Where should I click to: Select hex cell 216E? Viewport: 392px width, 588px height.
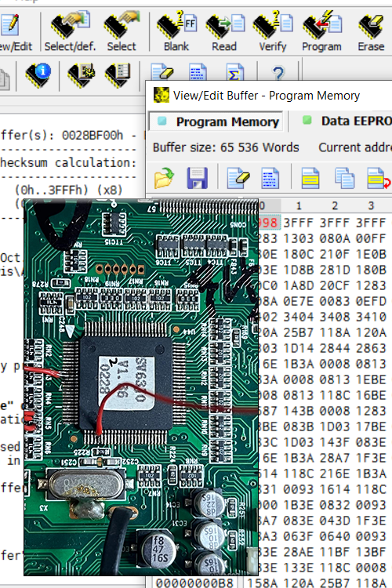pos(334,474)
